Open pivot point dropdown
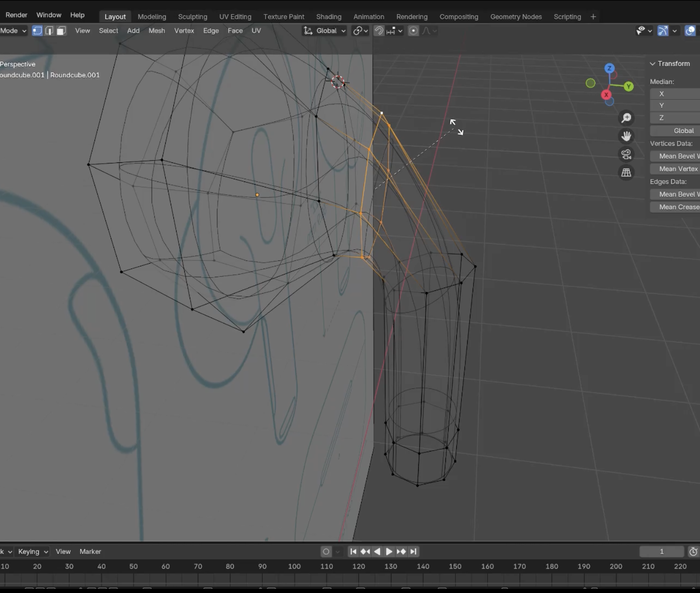The width and height of the screenshot is (700, 593). [360, 31]
